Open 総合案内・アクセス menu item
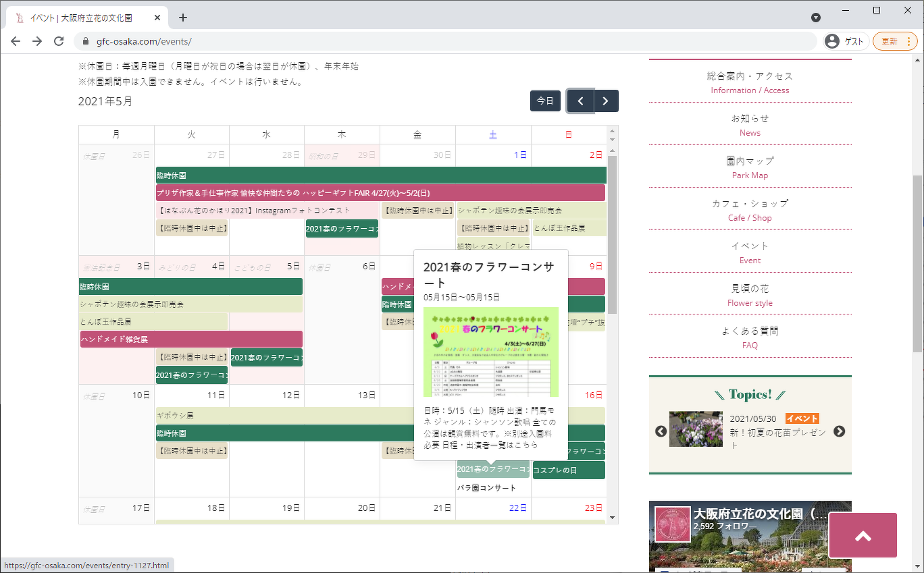 click(x=750, y=82)
